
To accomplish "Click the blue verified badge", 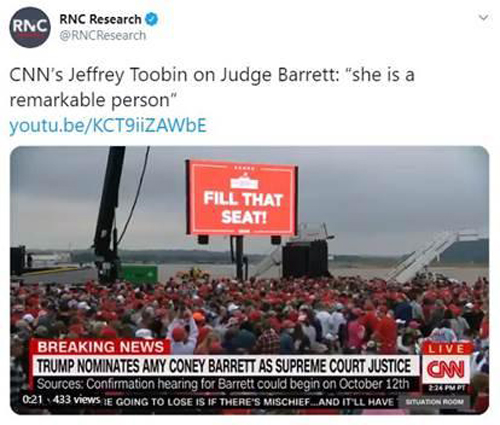I will coord(151,19).
